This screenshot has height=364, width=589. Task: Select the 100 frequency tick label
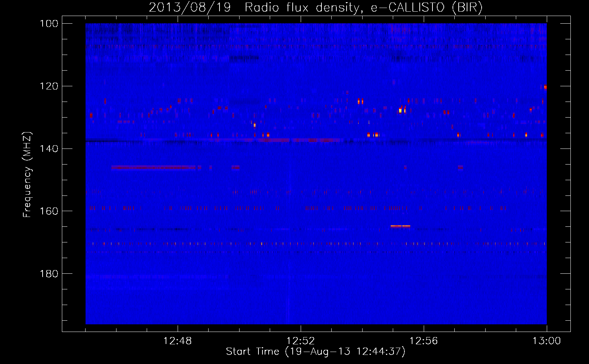[50, 24]
